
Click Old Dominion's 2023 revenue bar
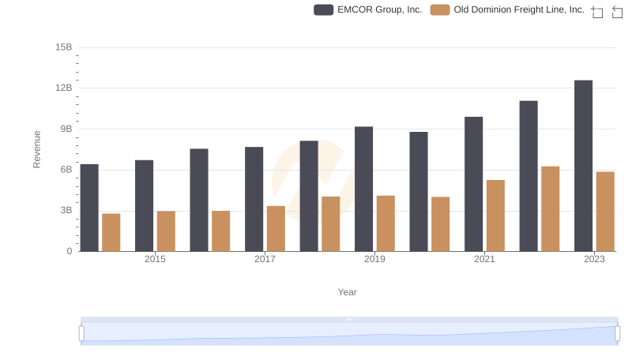pos(605,212)
